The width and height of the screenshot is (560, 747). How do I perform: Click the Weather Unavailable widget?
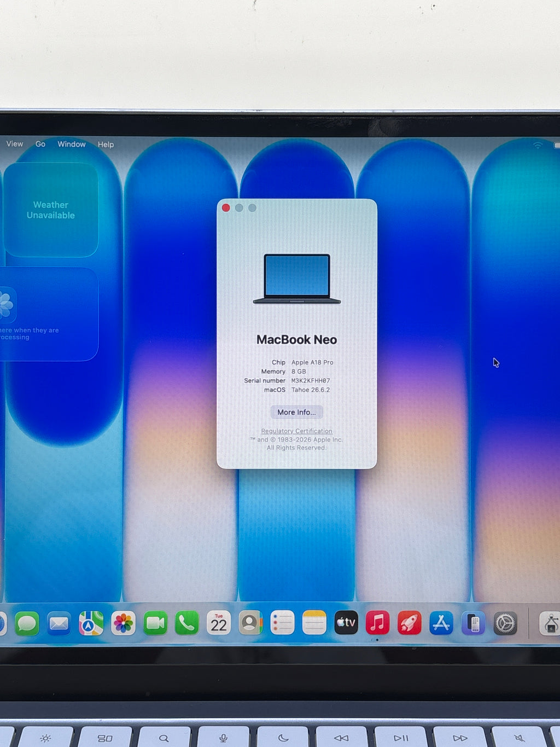pyautogui.click(x=51, y=210)
